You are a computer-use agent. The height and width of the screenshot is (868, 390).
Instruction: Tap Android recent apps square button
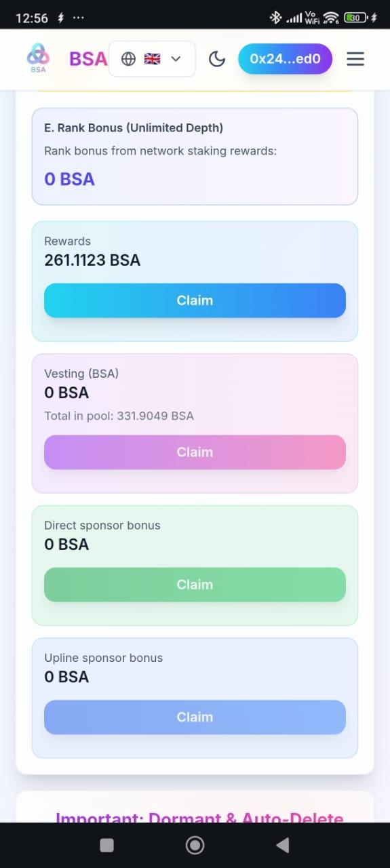pyautogui.click(x=106, y=844)
